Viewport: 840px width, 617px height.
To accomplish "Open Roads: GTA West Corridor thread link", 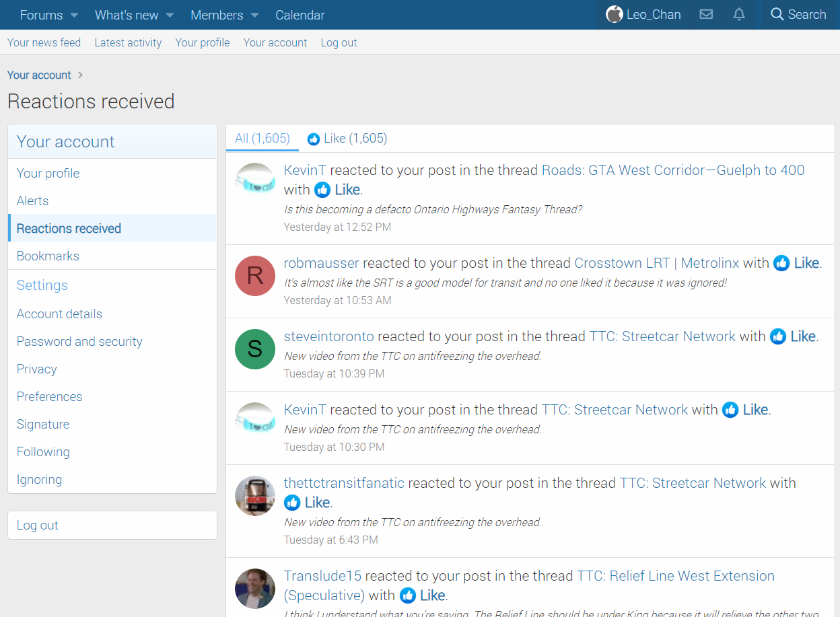I will point(672,170).
